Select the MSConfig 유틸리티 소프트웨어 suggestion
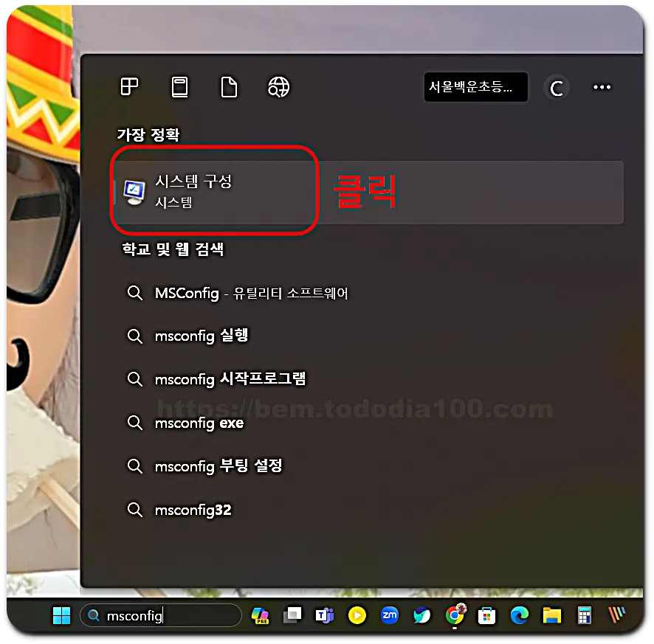Viewport: 654px width, 644px height. point(251,293)
